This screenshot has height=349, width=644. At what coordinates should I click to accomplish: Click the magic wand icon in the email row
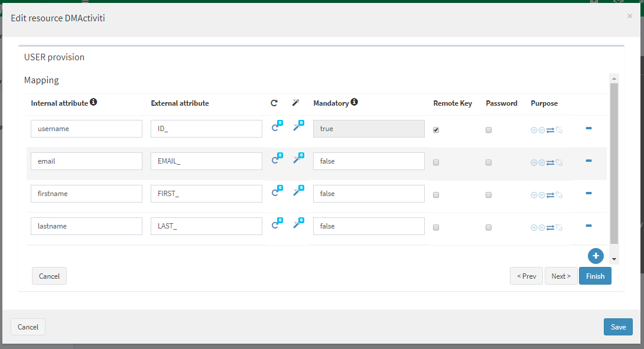pyautogui.click(x=298, y=158)
